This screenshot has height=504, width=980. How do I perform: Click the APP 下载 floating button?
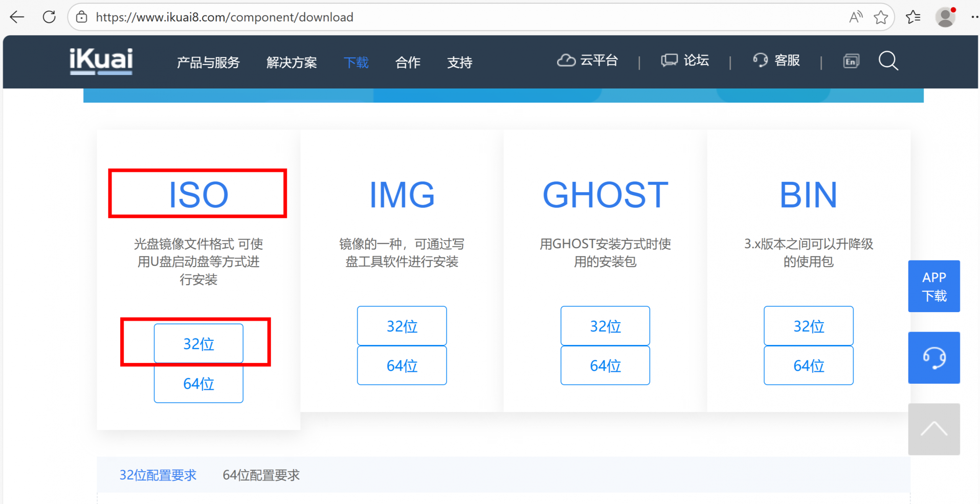(x=934, y=286)
